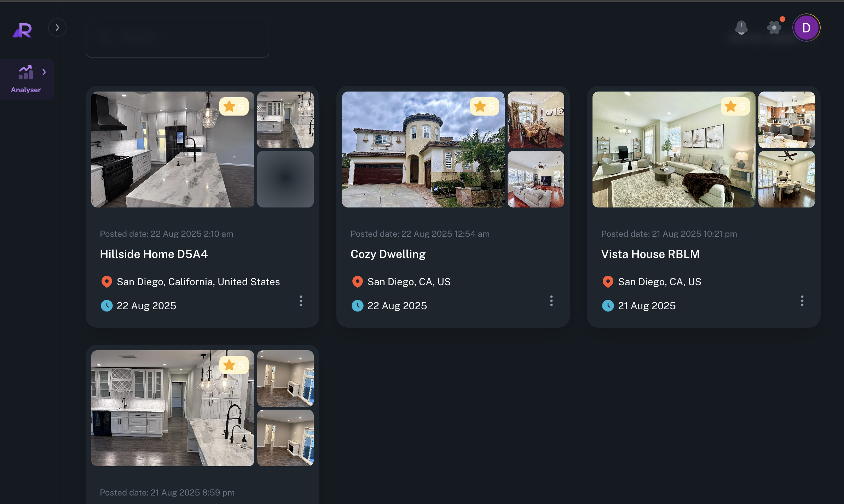Click the star rating badge on Vista House photo
Image resolution: width=844 pixels, height=504 pixels.
tap(735, 106)
